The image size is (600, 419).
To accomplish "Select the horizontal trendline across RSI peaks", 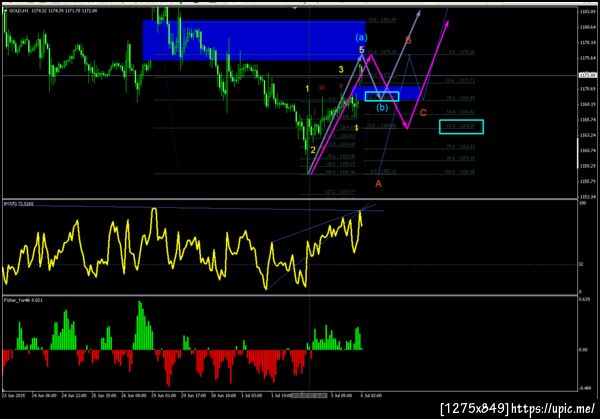I will [191, 208].
